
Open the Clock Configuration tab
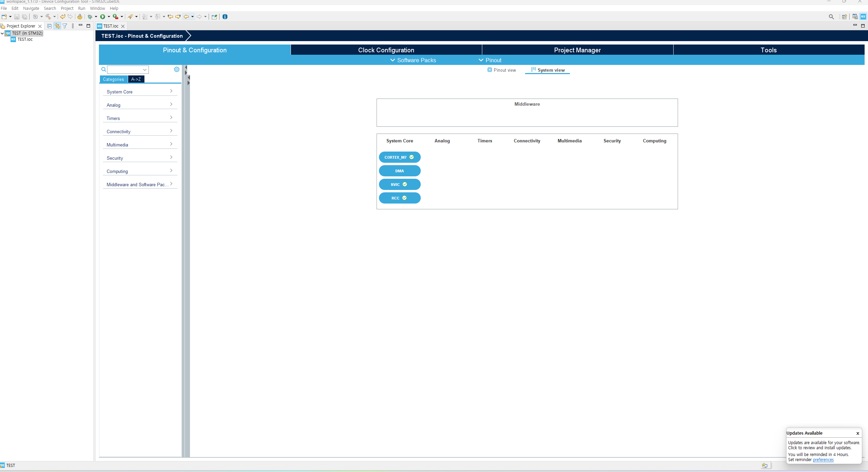(x=386, y=50)
